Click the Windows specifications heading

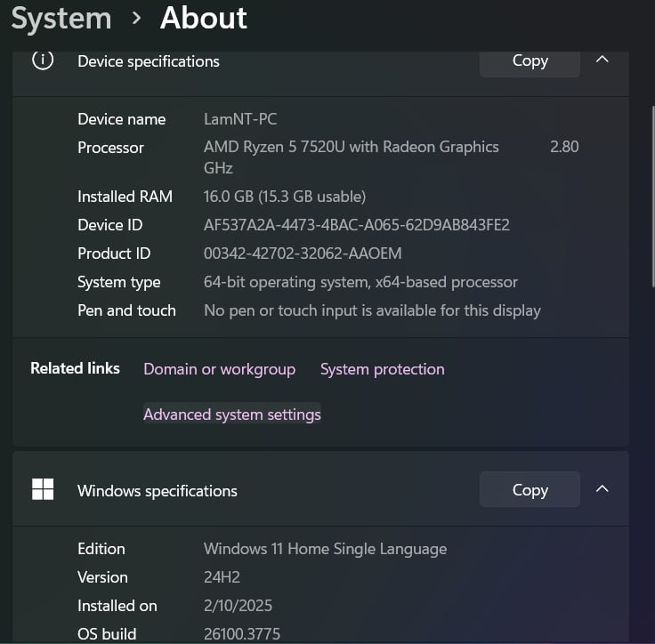pos(157,491)
